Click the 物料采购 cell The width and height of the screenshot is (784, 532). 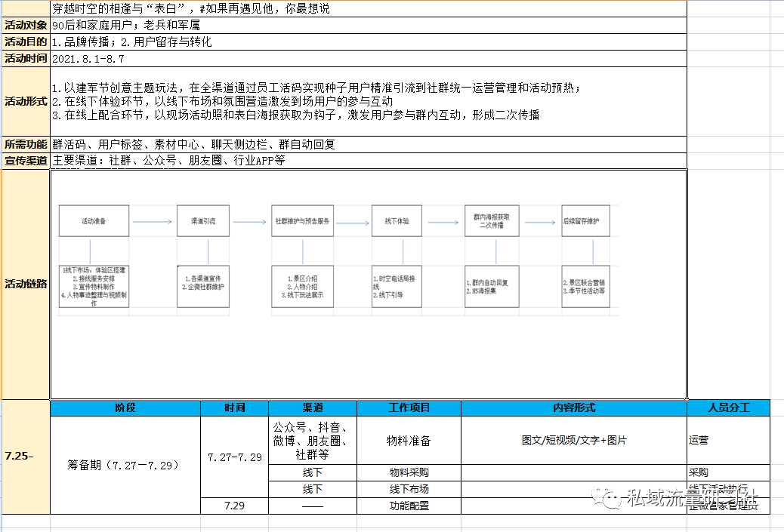(409, 472)
